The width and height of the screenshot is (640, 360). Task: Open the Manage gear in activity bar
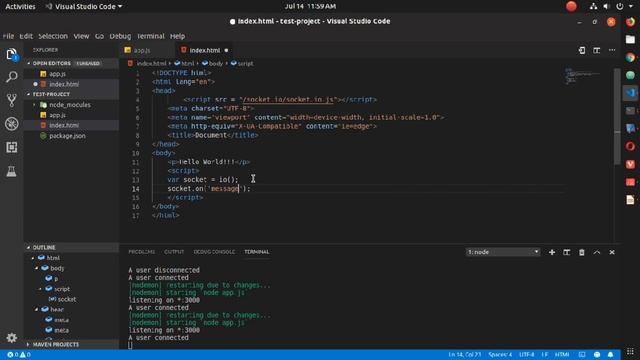(x=11, y=338)
